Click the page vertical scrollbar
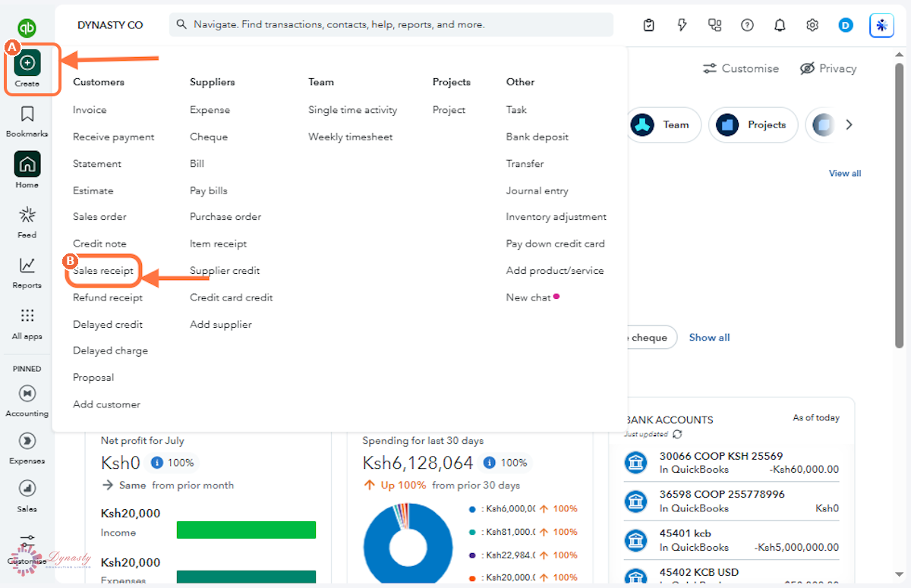The width and height of the screenshot is (911, 588). pyautogui.click(x=900, y=205)
